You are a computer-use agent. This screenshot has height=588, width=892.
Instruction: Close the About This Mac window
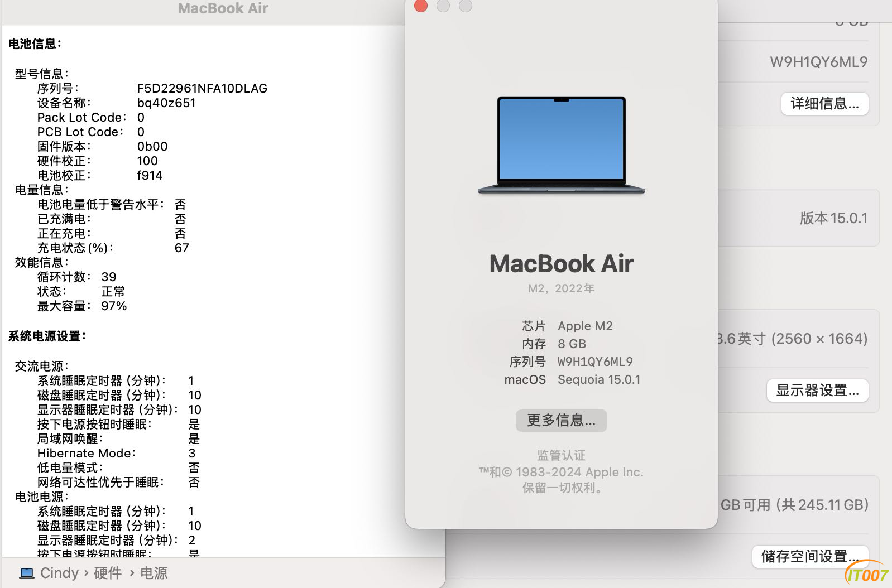[421, 6]
